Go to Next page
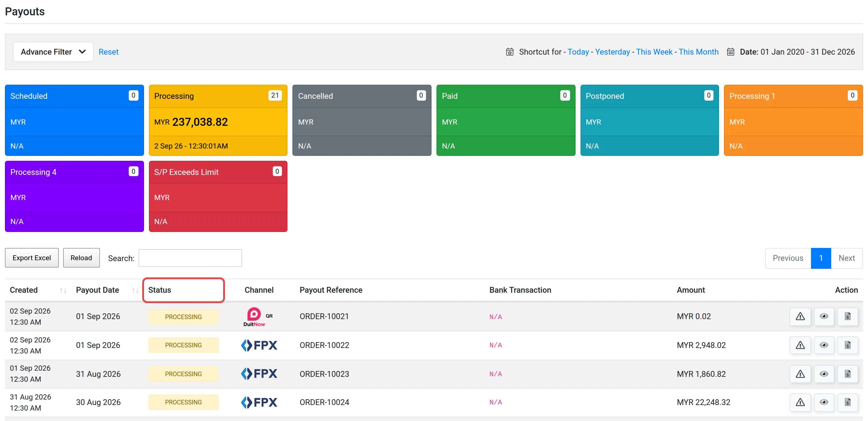This screenshot has width=868, height=421. pos(847,258)
